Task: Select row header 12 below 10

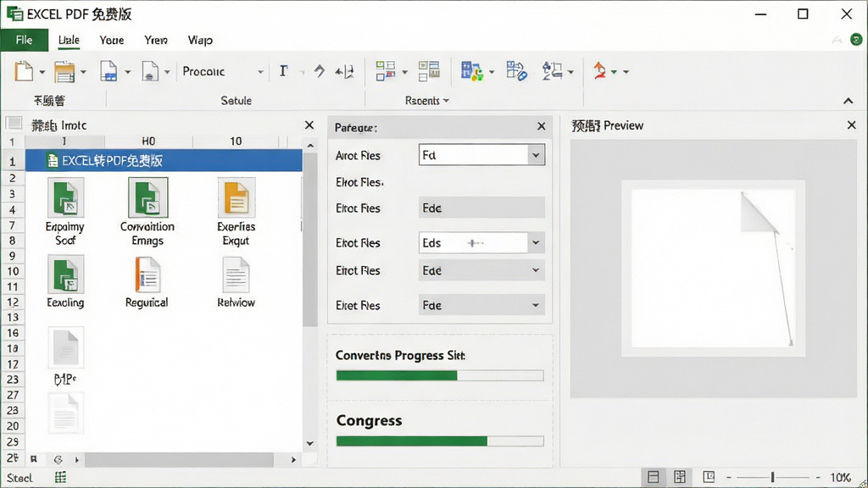Action: click(x=13, y=302)
